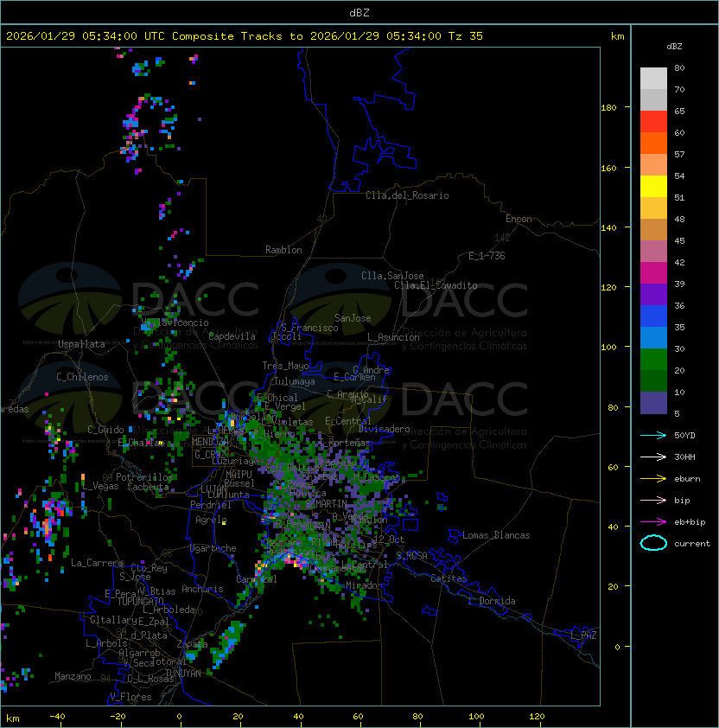Click the white 30HM arrow in legend
This screenshot has width=719, height=728.
(653, 457)
